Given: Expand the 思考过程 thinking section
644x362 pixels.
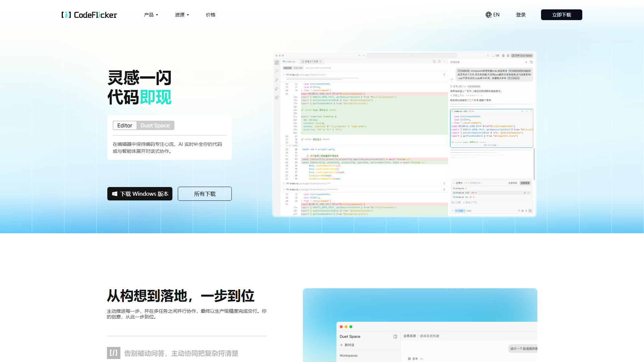Looking at the screenshot, I should (x=459, y=86).
